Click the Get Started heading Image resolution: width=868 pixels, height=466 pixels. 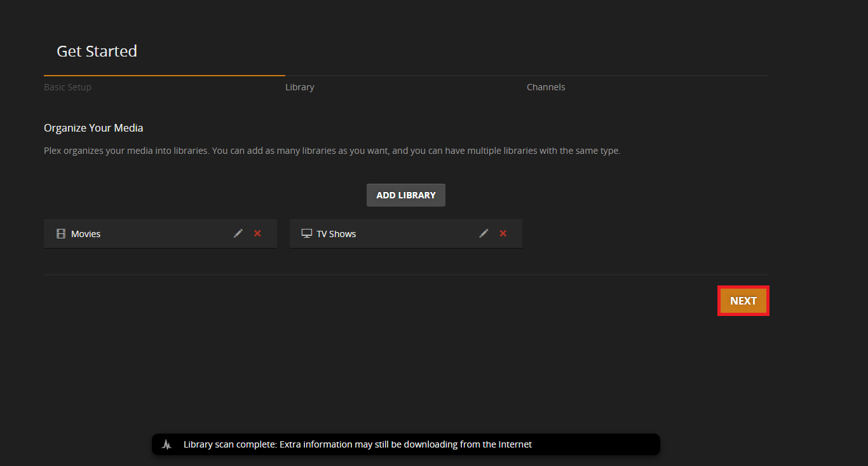click(97, 51)
